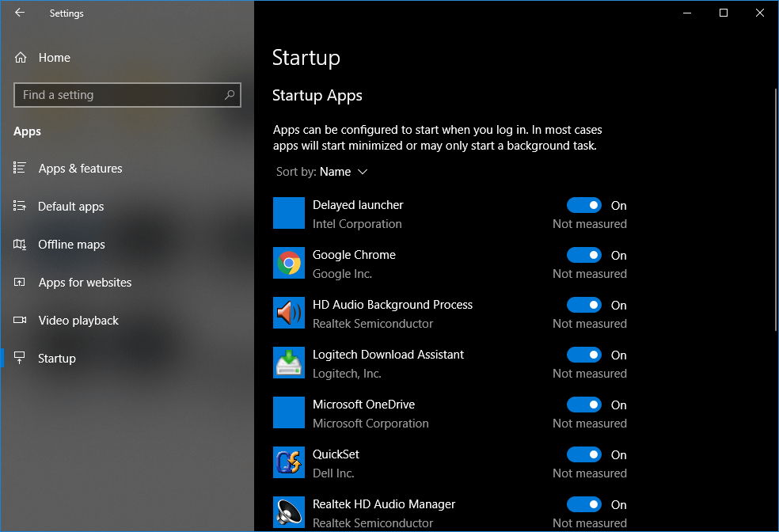Disable Delayed launcher startup toggle

(584, 205)
